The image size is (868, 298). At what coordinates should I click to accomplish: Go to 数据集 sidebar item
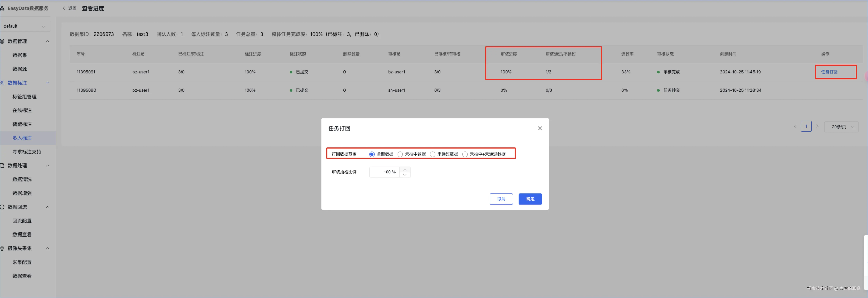(x=19, y=55)
